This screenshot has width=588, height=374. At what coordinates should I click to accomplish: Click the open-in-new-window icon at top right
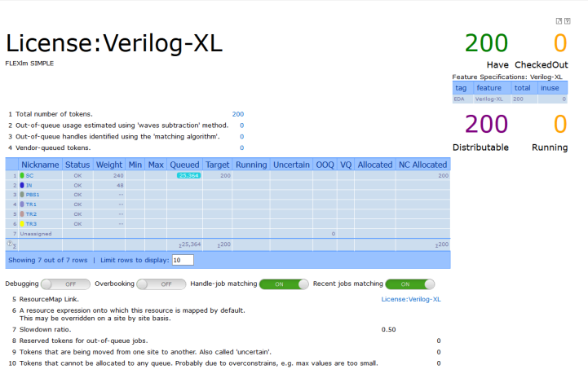(x=559, y=21)
